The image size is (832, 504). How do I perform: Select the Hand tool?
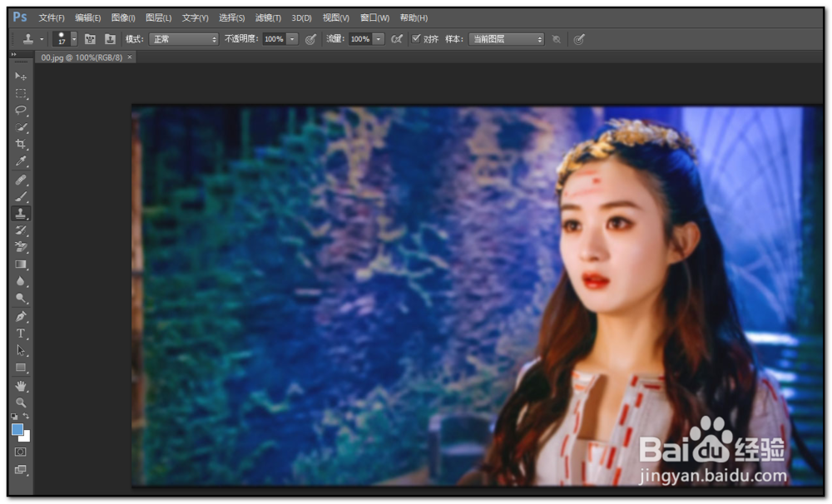click(21, 386)
